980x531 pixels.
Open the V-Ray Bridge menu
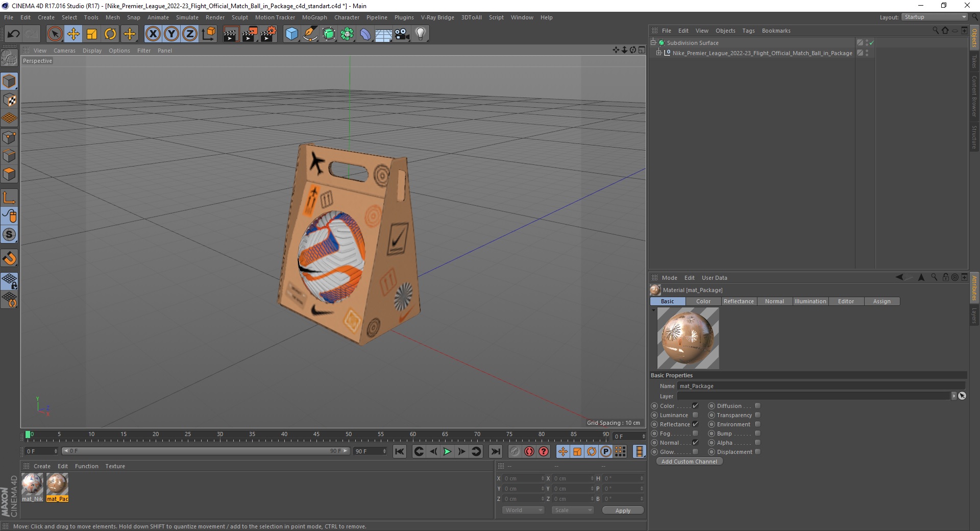[437, 17]
